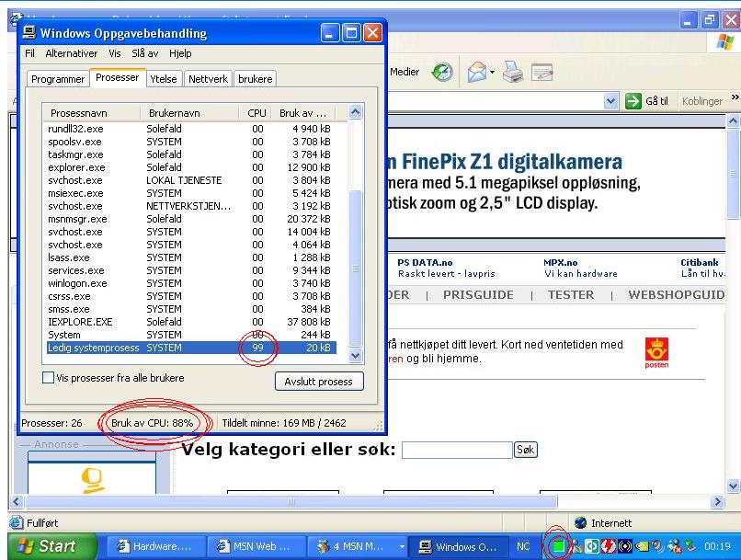This screenshot has height=560, width=741.
Task: Click the globe icon next to Internett
Action: (580, 522)
